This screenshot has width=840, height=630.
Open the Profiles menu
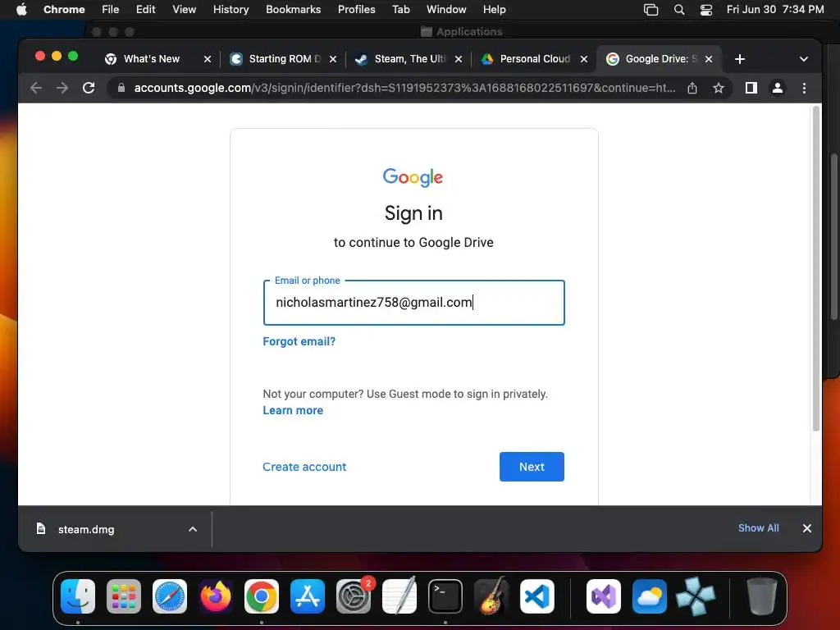[357, 10]
